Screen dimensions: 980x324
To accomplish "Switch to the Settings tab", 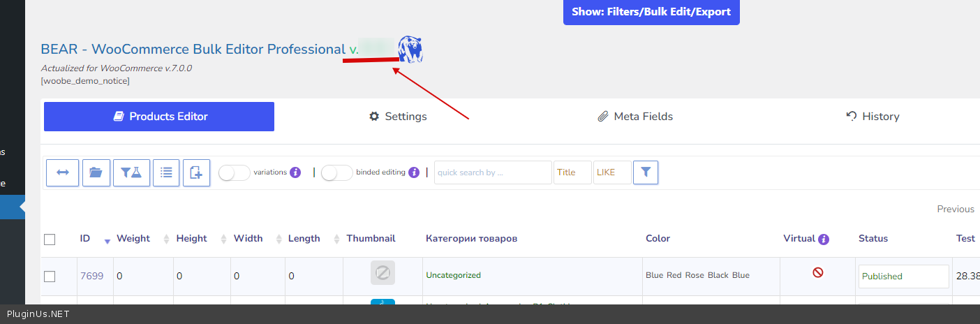I will tap(398, 117).
